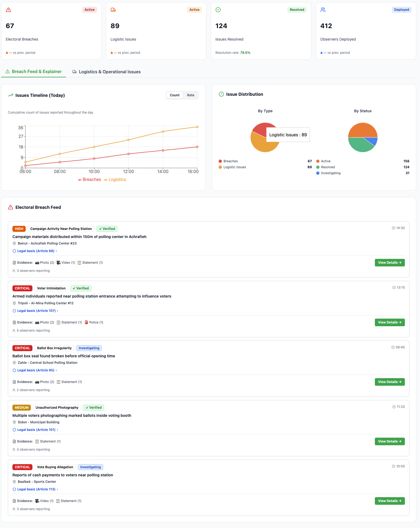Click the Police siren icon in Tripoli evidence
This screenshot has width=420, height=528.
[86, 322]
